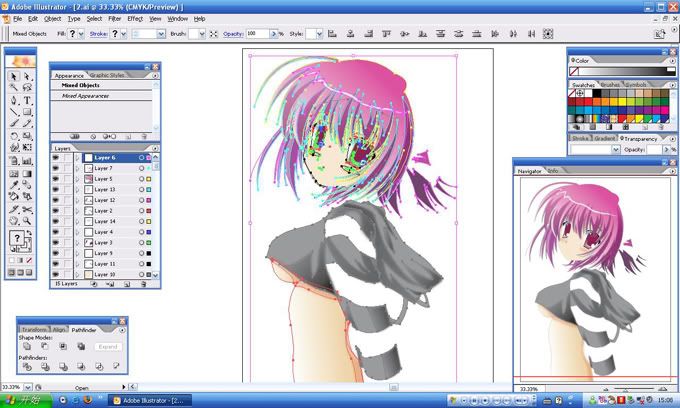The width and height of the screenshot is (680, 408).
Task: Activate the Type tool
Action: 27,100
